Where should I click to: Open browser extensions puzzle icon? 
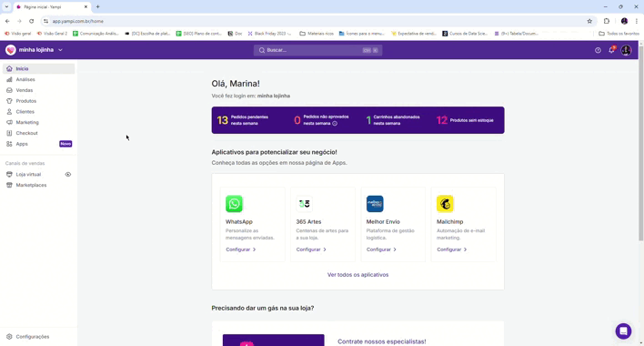pos(607,21)
